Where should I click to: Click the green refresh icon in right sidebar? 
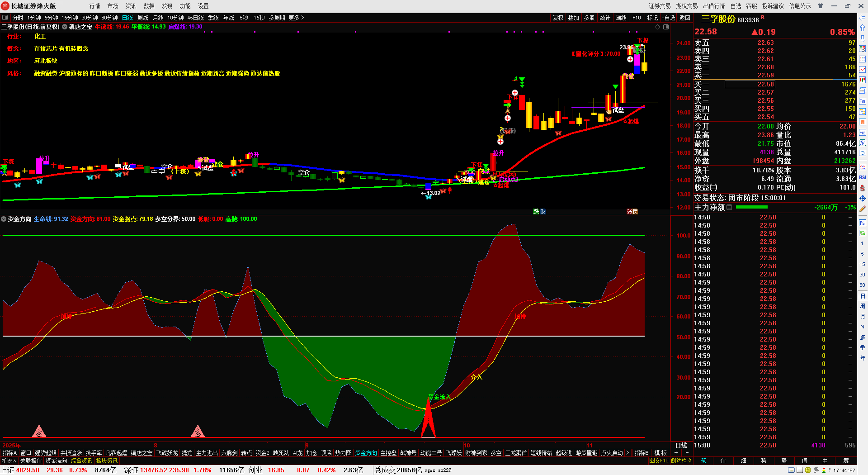pos(863,233)
